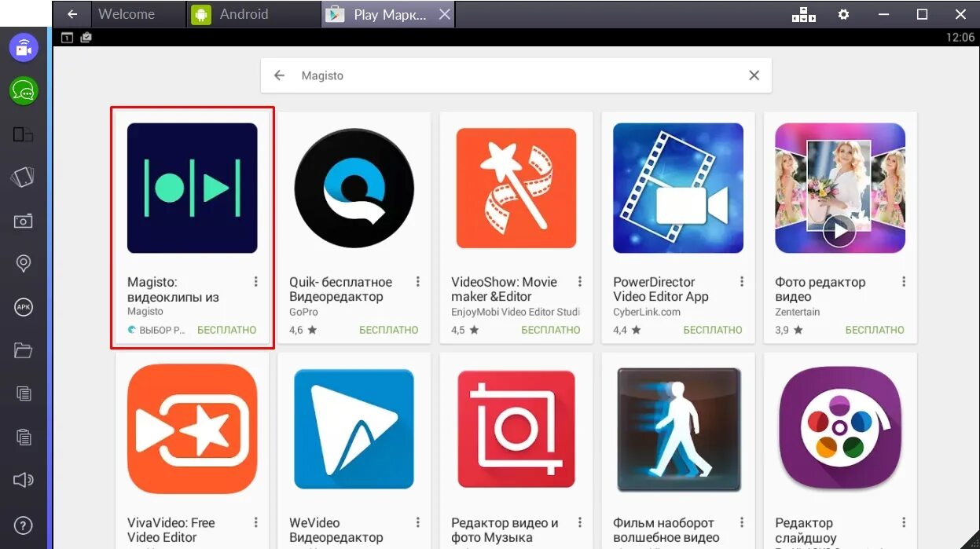Click the copy icon in the sidebar

[x=24, y=393]
